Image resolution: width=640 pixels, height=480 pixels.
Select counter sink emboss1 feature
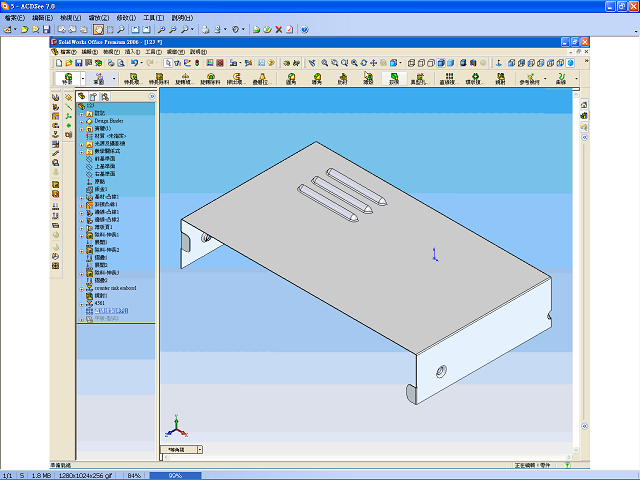pyautogui.click(x=116, y=288)
